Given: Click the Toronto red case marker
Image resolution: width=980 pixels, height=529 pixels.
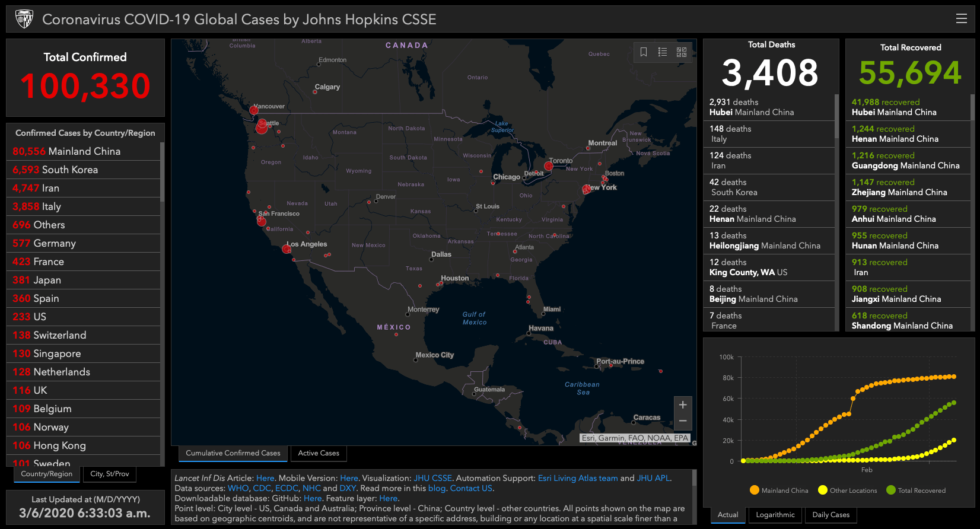Looking at the screenshot, I should coord(549,166).
